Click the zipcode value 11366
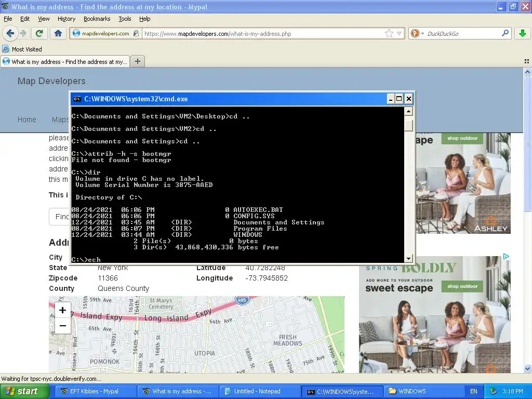This screenshot has width=532, height=399. tap(108, 278)
